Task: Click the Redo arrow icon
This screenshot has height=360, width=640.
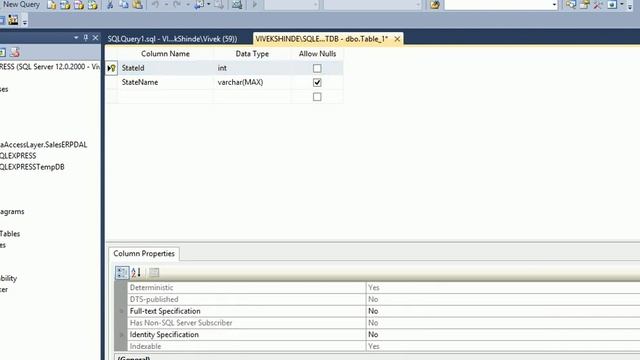Action: 177,4
